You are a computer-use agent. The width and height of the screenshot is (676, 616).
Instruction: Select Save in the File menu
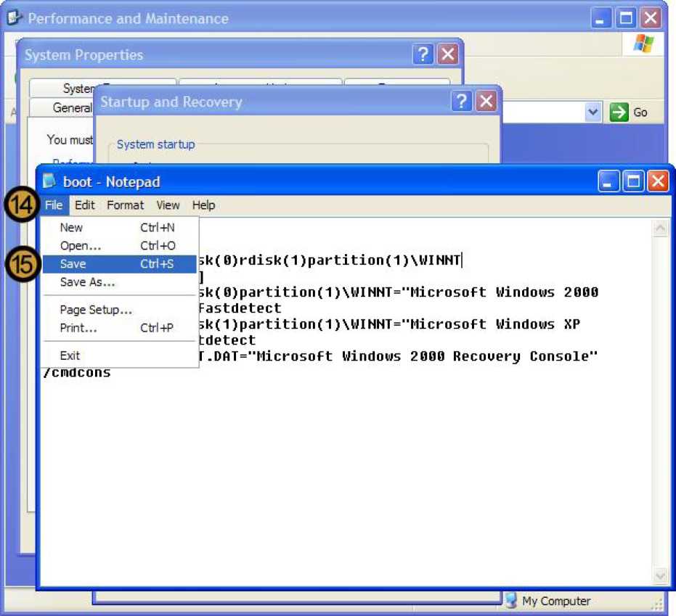(x=120, y=264)
